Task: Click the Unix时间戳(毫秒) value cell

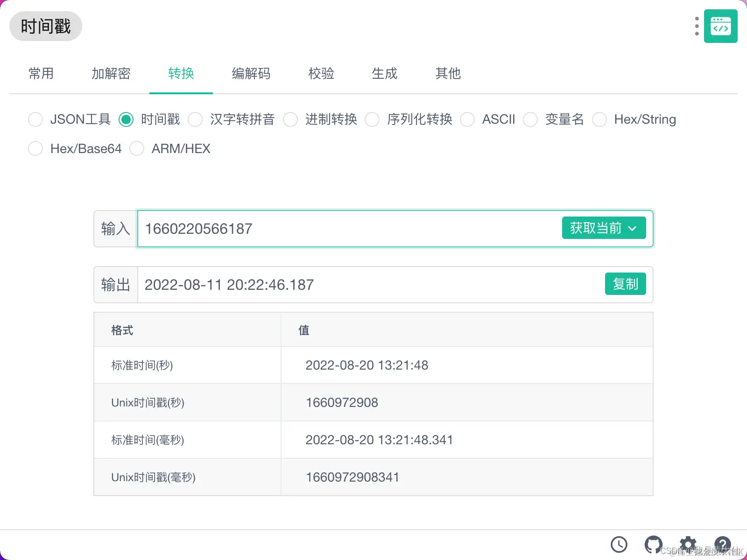Action: [352, 477]
